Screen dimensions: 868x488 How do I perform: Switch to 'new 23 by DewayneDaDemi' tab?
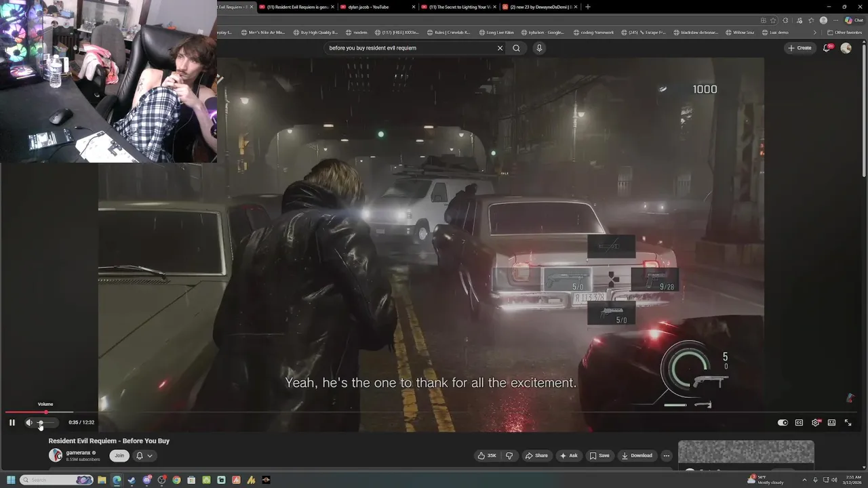[x=539, y=7]
